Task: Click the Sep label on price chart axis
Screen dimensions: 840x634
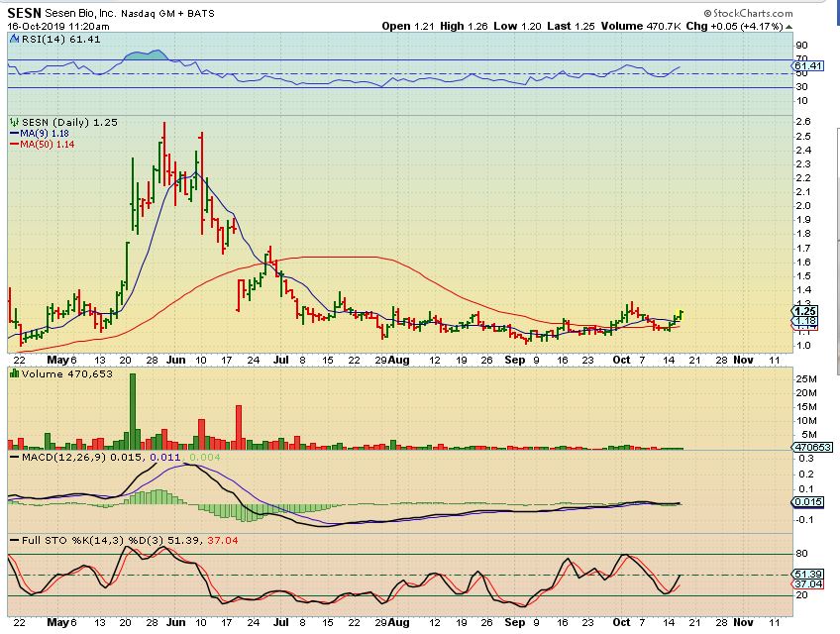Action: coord(515,361)
